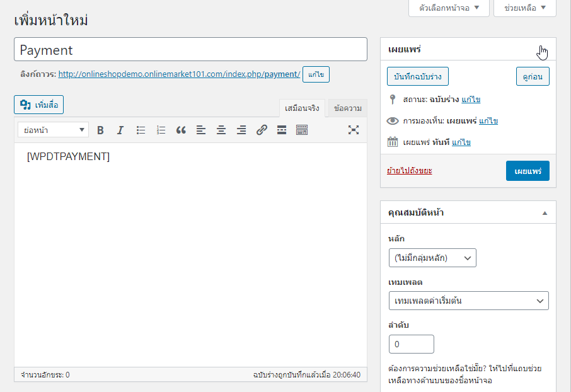Click ย้ายไปถังขยะ move to trash

click(409, 171)
